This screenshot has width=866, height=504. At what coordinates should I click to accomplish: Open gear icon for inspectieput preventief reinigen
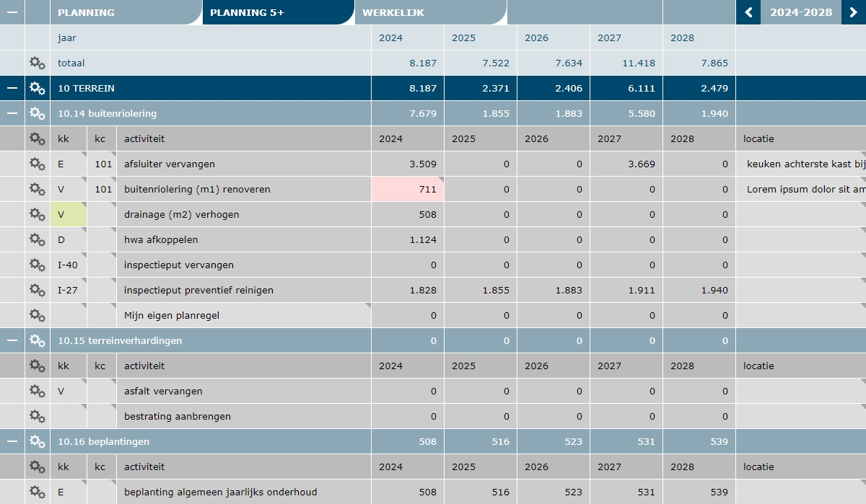click(x=36, y=290)
